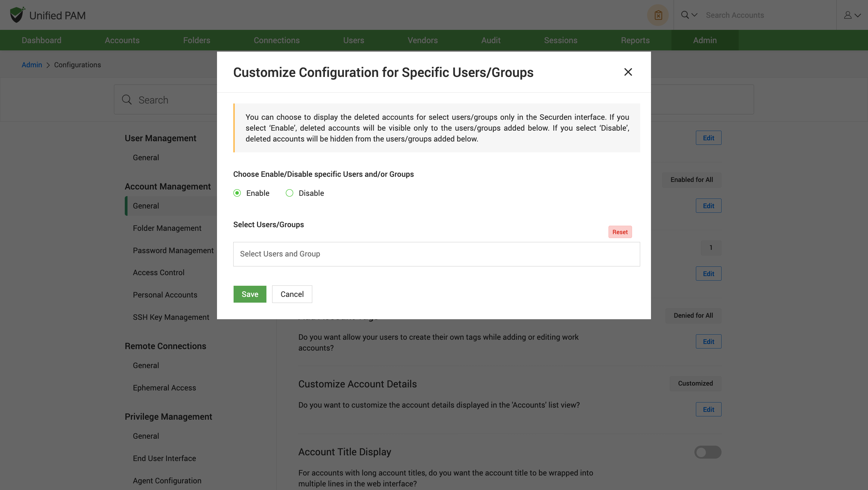Close the Customize Configuration dialog
The height and width of the screenshot is (490, 868).
click(628, 72)
